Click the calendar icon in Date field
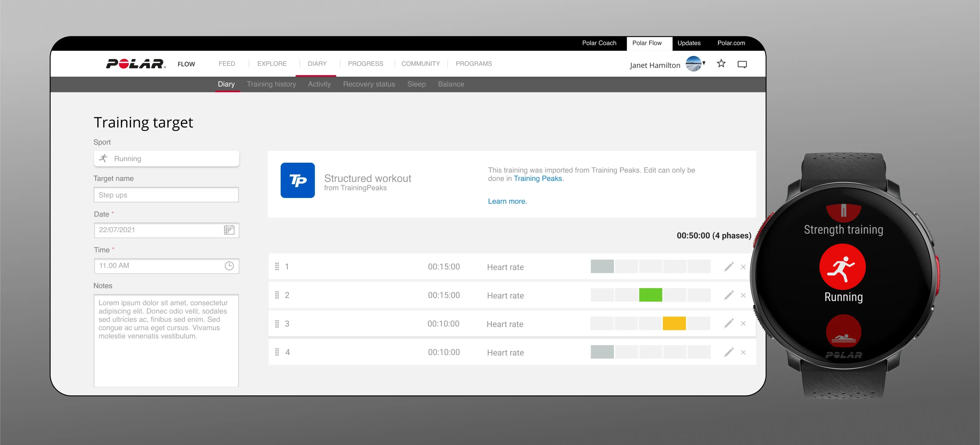 (x=229, y=230)
